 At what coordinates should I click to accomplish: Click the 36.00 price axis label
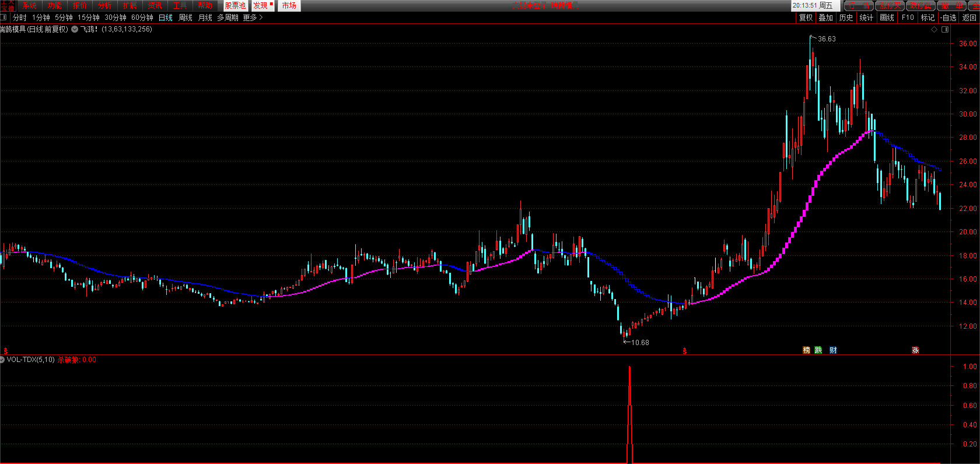point(968,44)
